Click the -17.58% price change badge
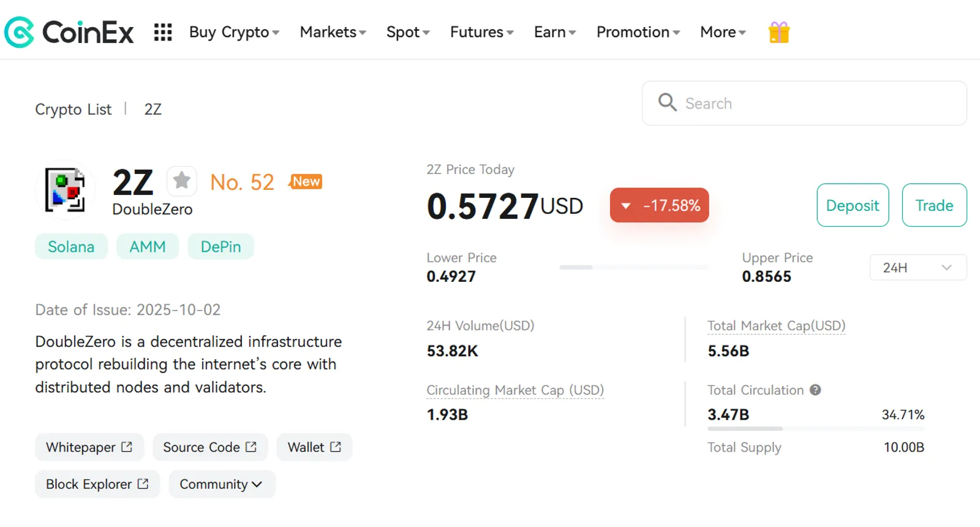Image resolution: width=980 pixels, height=527 pixels. pos(660,205)
